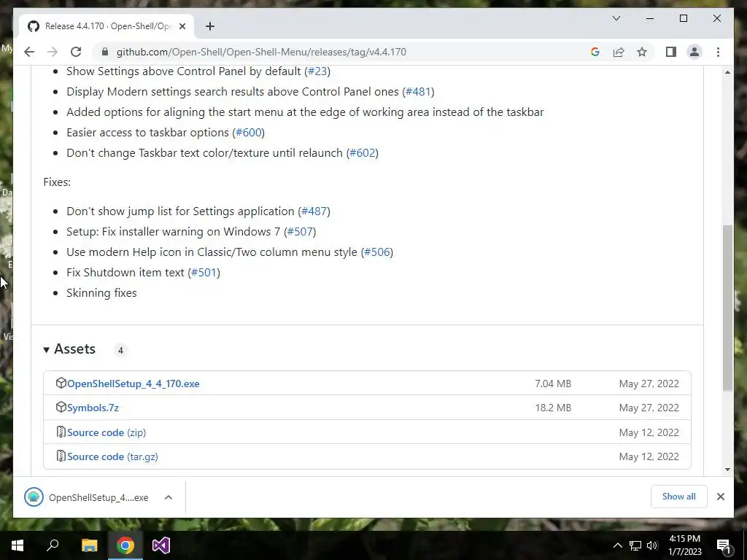Open issue link #501

pos(204,273)
